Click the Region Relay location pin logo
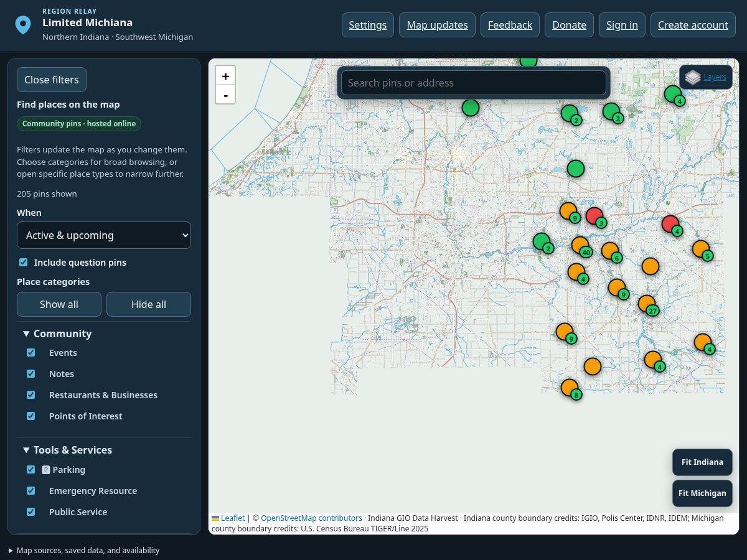Screen dimensions: 747x560 (23, 25)
